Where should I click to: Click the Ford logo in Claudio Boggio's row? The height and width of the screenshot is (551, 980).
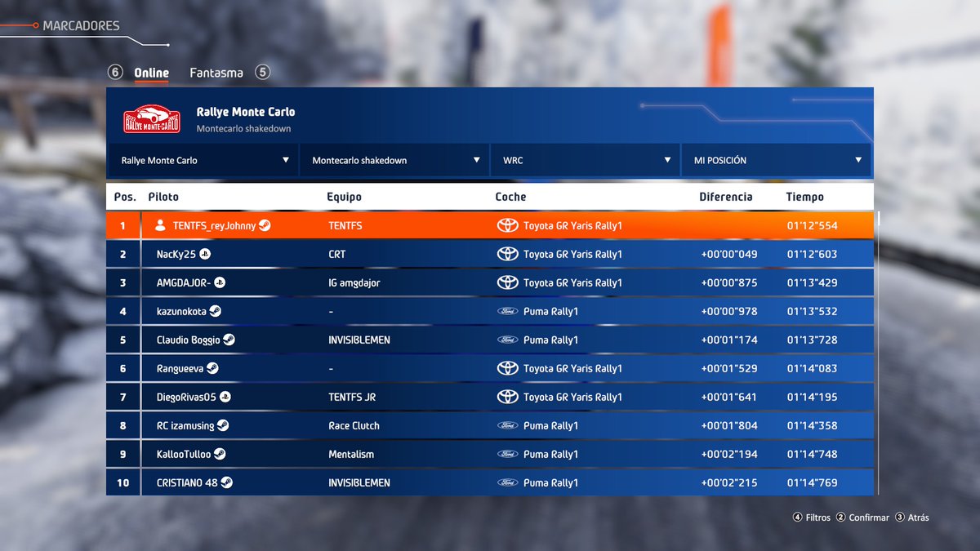[x=508, y=340]
